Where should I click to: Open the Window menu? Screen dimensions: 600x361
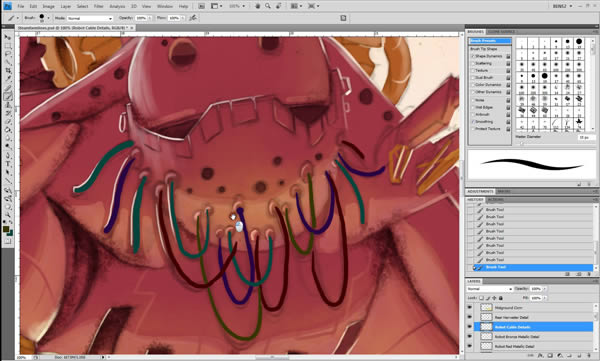click(165, 7)
